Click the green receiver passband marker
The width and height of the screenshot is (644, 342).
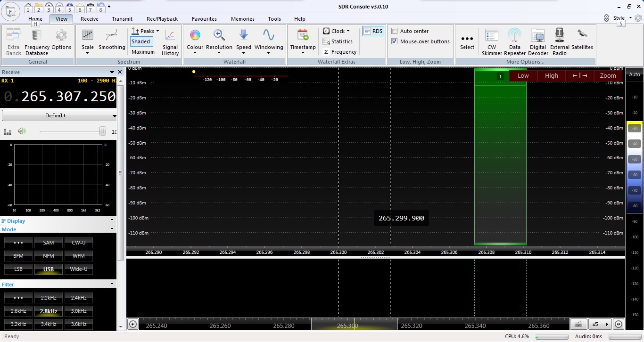pos(500,157)
